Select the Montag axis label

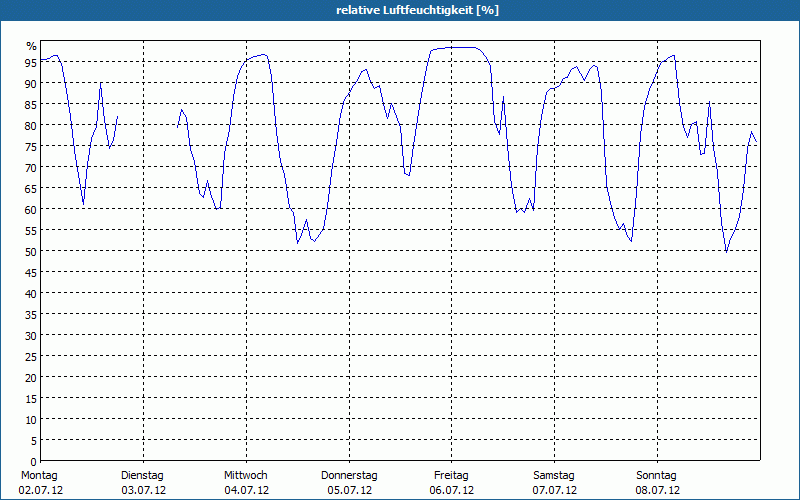coord(39,476)
